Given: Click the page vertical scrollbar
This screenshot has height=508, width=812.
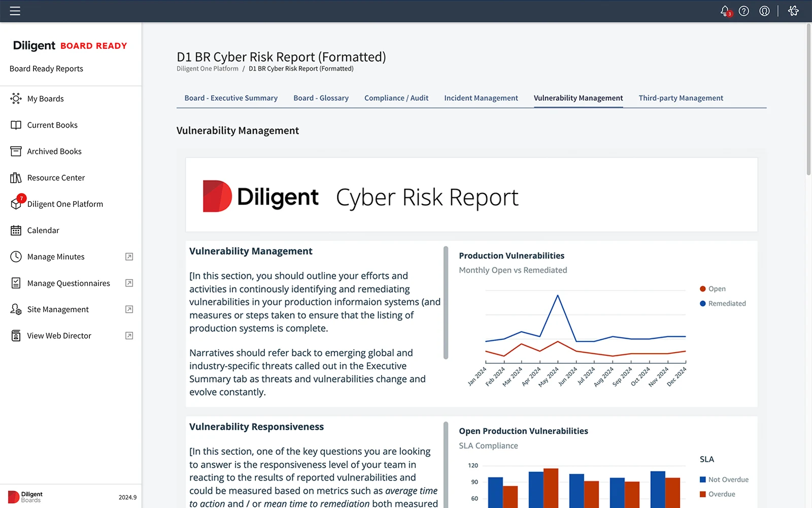Looking at the screenshot, I should click(808, 99).
